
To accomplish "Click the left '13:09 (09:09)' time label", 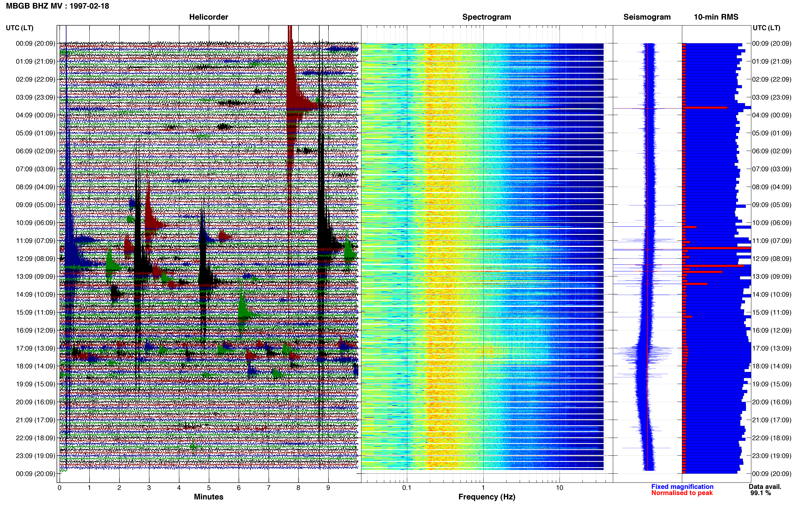I will pyautogui.click(x=36, y=277).
